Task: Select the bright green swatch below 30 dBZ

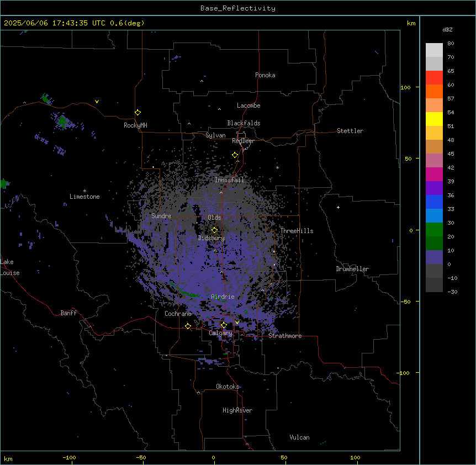Action: [x=434, y=230]
